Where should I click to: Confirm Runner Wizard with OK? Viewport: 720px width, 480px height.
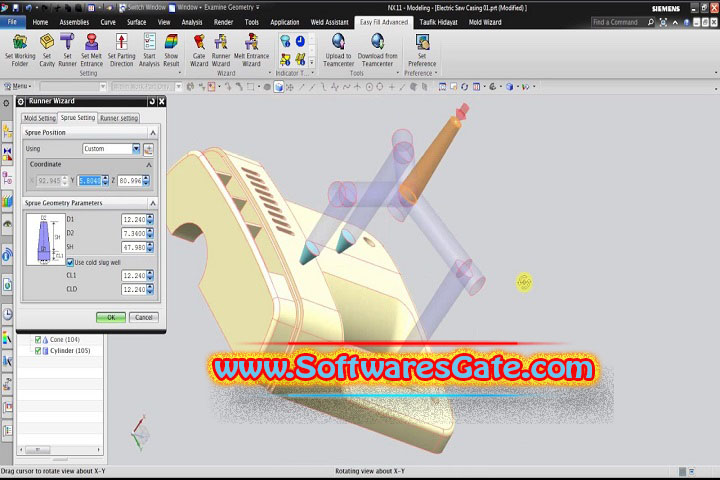click(x=111, y=317)
